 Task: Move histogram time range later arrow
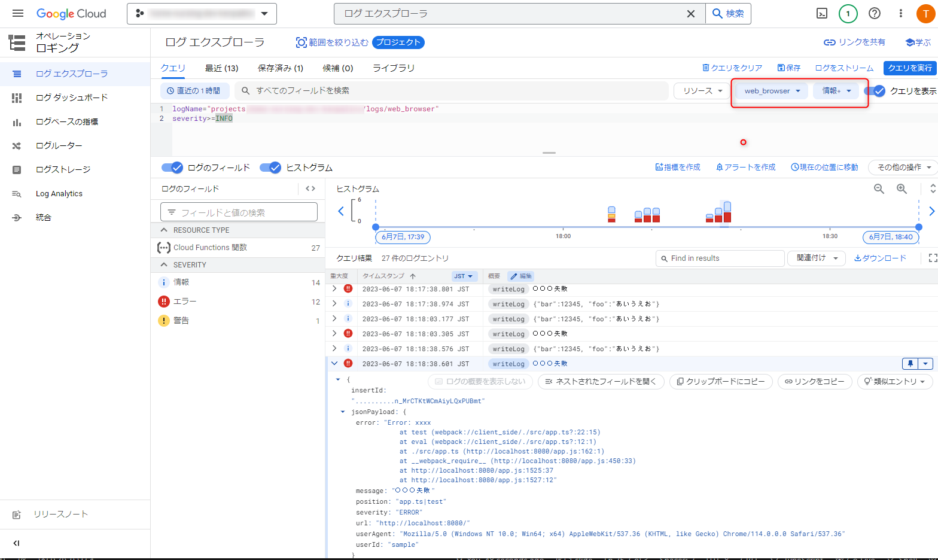click(931, 211)
